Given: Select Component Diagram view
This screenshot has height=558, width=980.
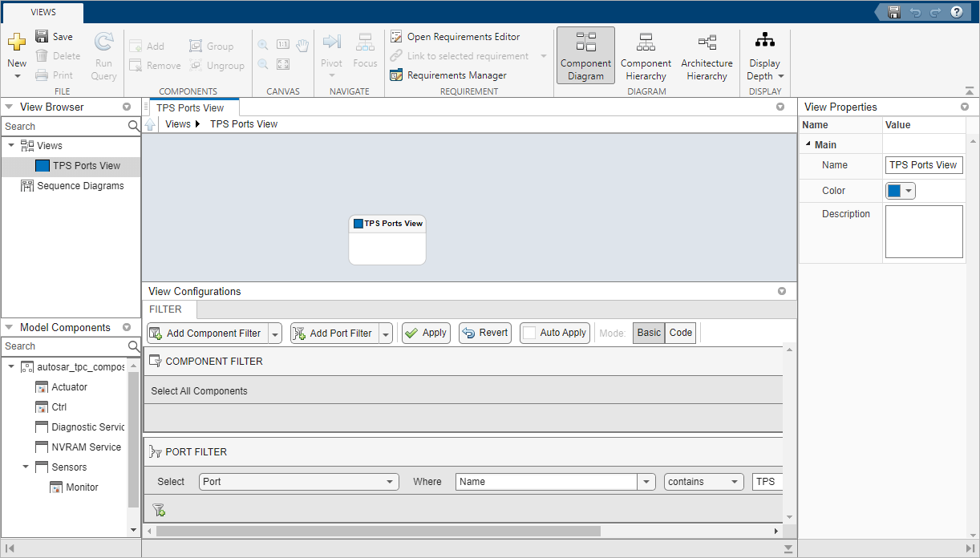Looking at the screenshot, I should pyautogui.click(x=585, y=55).
